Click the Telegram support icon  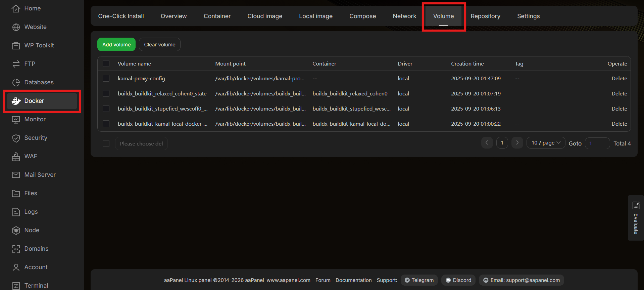pyautogui.click(x=407, y=280)
